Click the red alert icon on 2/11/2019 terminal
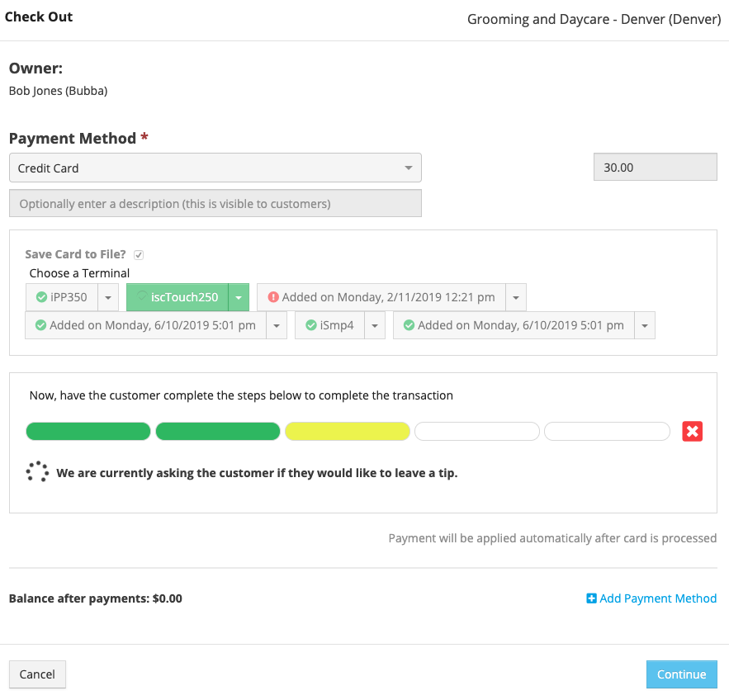Image resolution: width=729 pixels, height=700 pixels. point(273,297)
